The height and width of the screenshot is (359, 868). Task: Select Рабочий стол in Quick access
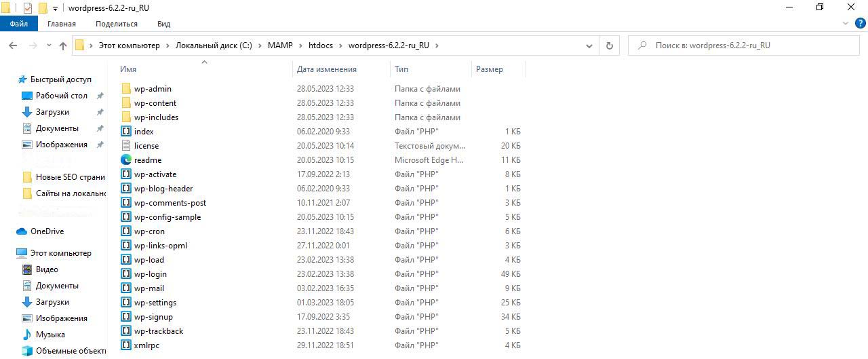[x=61, y=96]
